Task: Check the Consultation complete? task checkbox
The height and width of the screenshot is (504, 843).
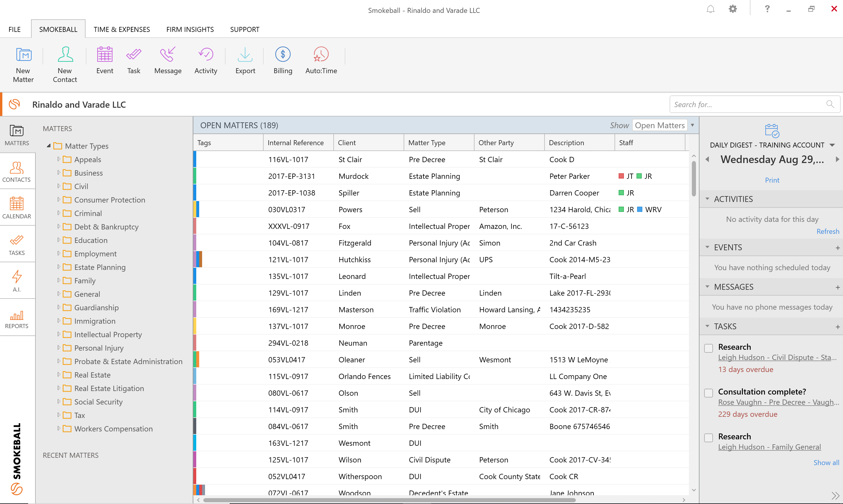Action: point(709,393)
